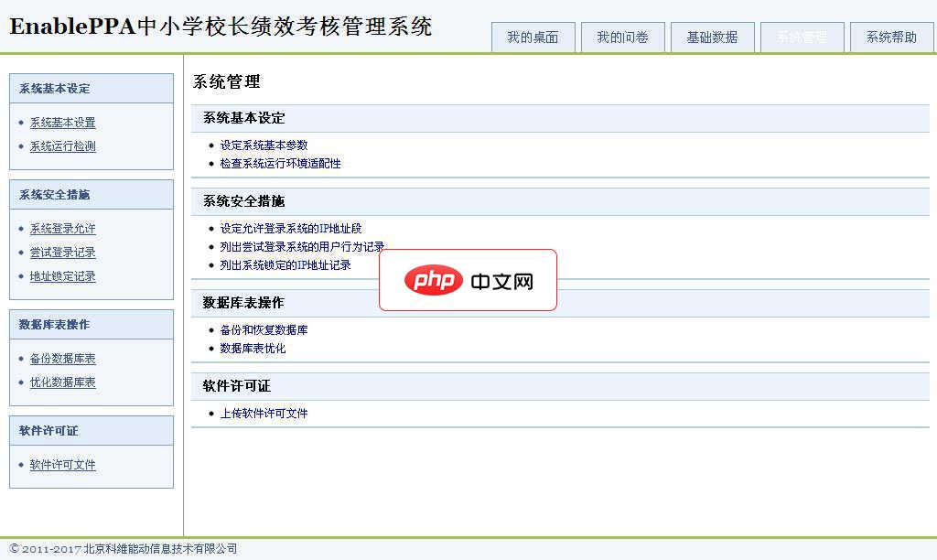The height and width of the screenshot is (560, 937).
Task: Open the php中文网 logo watermark
Action: coord(468,280)
